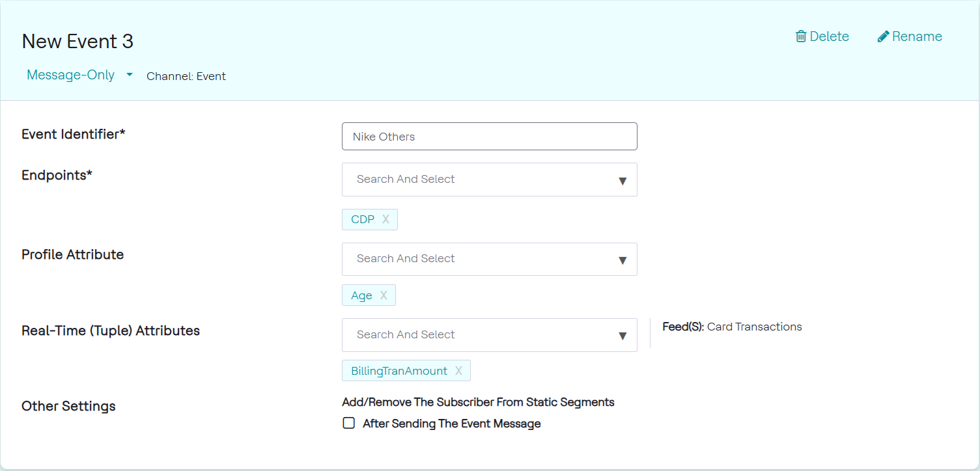Click the Age tag label

tap(361, 295)
